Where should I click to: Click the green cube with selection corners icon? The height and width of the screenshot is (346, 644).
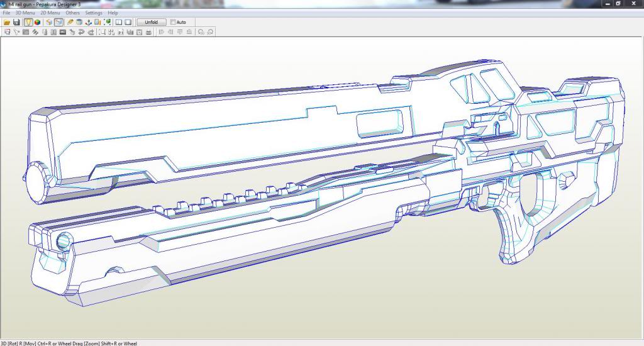107,22
